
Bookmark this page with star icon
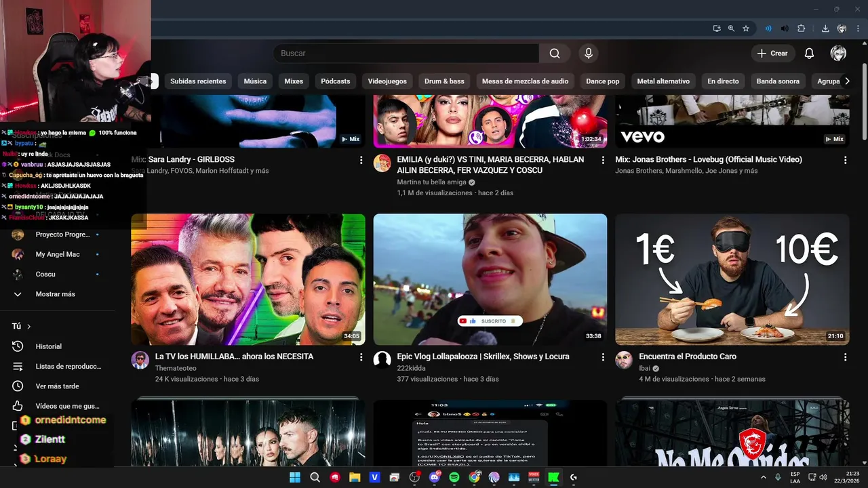tap(746, 28)
